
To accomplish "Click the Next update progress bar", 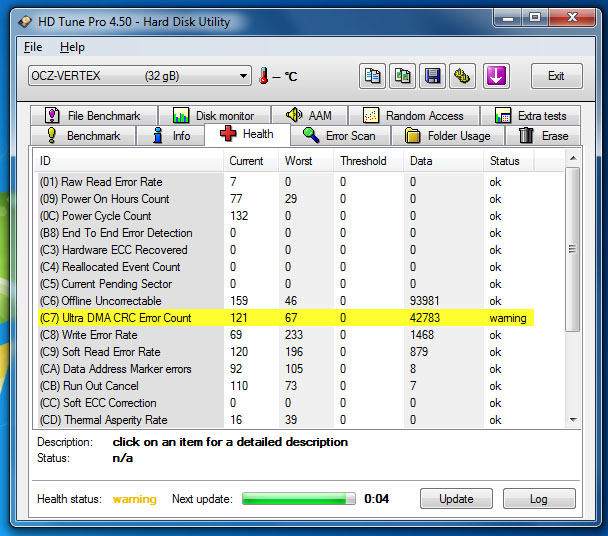I will [299, 499].
